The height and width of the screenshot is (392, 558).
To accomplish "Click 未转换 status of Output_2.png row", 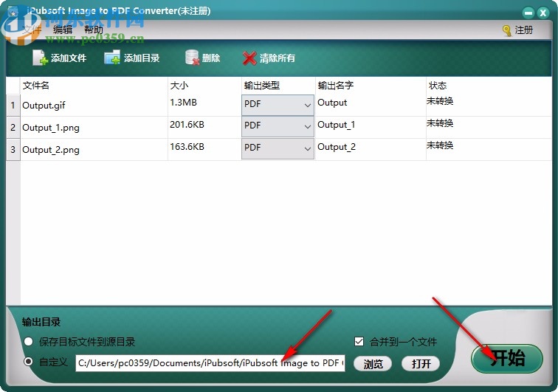I will tap(440, 145).
